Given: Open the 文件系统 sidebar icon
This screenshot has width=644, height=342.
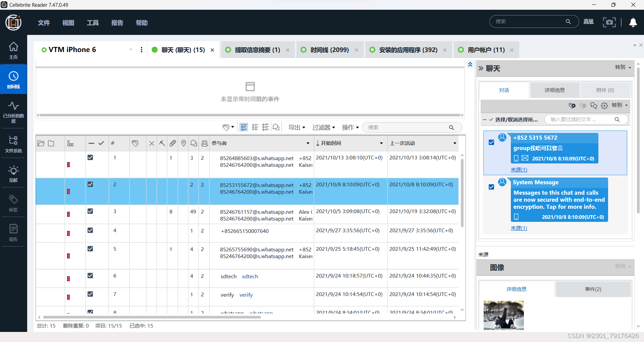Looking at the screenshot, I should click(x=13, y=144).
